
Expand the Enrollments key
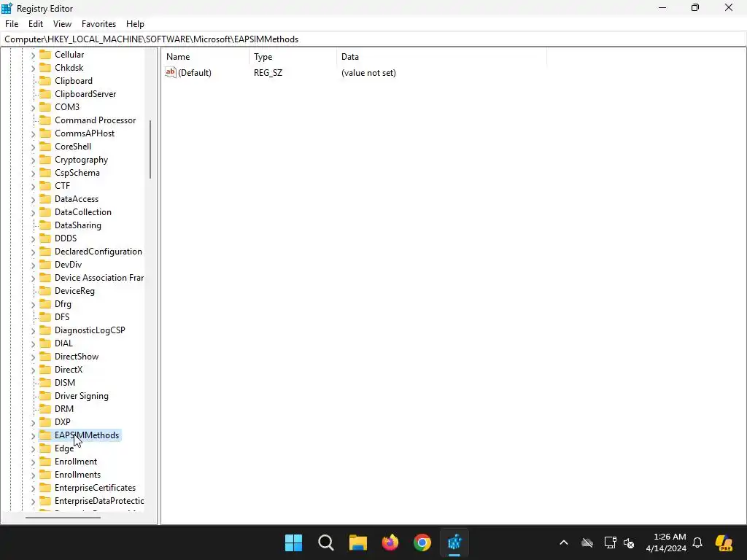[33, 475]
